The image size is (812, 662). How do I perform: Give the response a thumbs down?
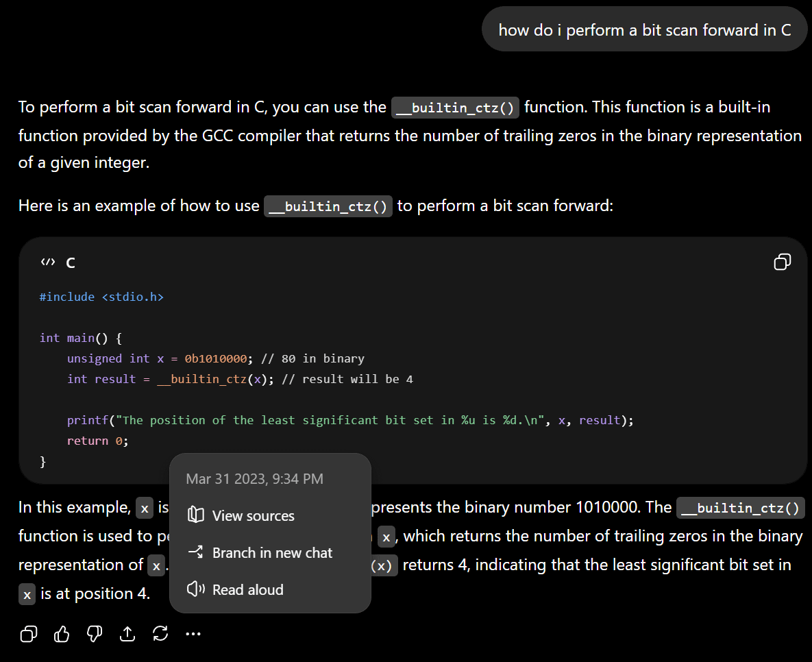coord(95,633)
